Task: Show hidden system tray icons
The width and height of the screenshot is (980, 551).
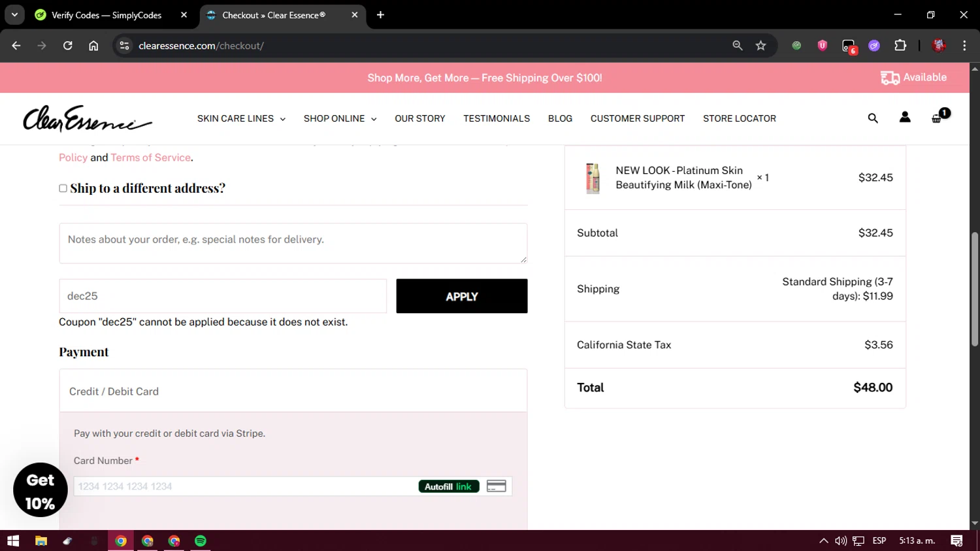Action: 823,541
